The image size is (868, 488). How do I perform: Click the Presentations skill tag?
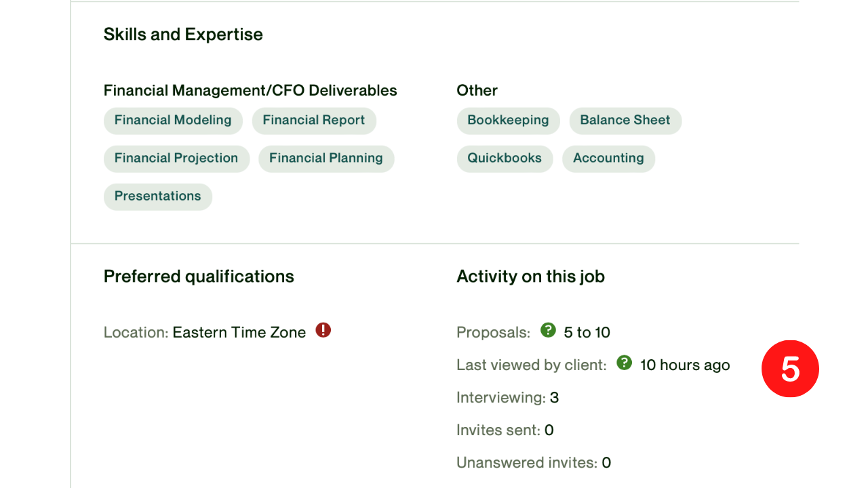(158, 197)
